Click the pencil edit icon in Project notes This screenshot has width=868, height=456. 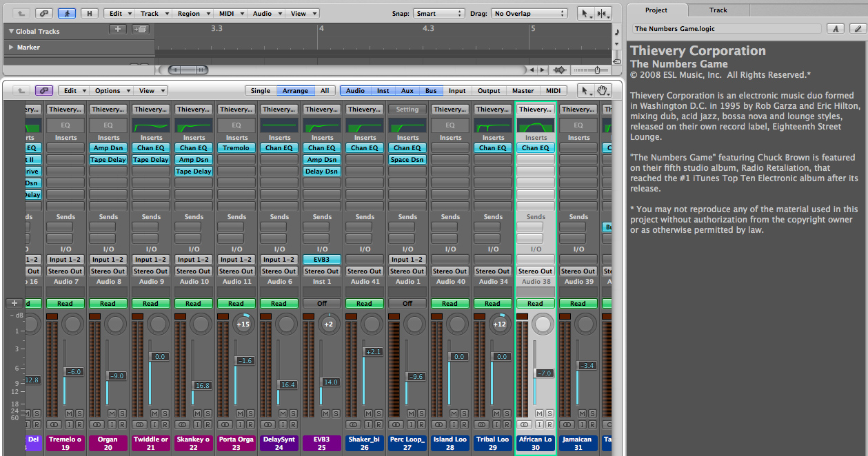point(857,28)
